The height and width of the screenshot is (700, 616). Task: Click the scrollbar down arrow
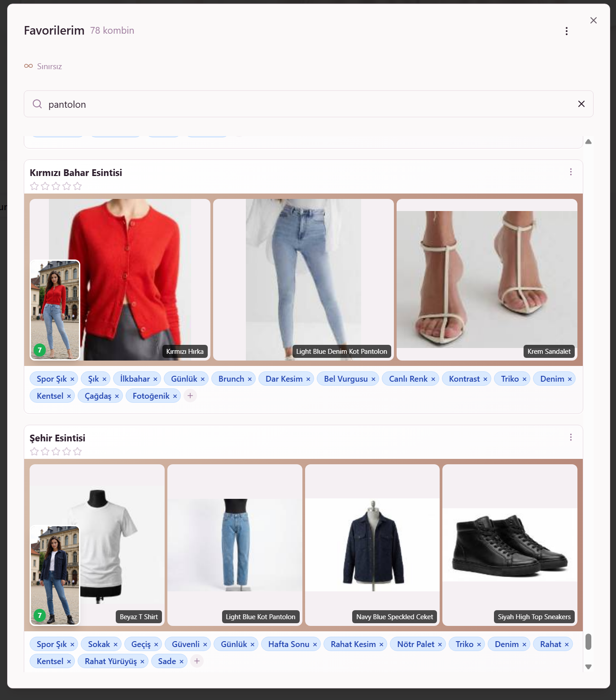pyautogui.click(x=588, y=667)
